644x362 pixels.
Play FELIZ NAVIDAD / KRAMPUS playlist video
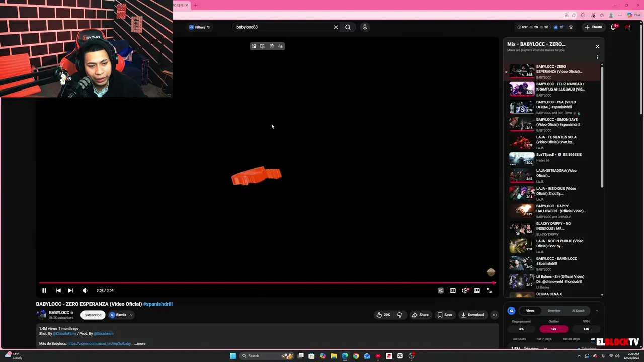tap(552, 89)
